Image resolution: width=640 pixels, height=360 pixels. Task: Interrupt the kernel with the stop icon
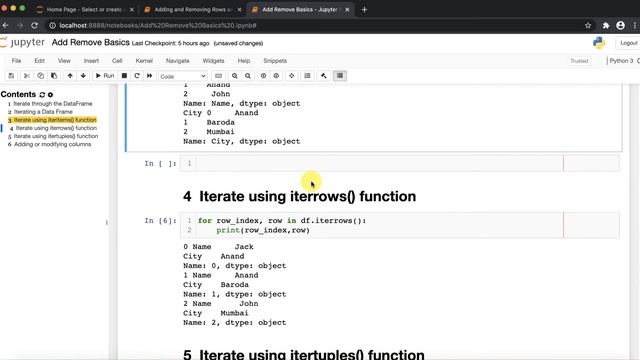tap(124, 76)
